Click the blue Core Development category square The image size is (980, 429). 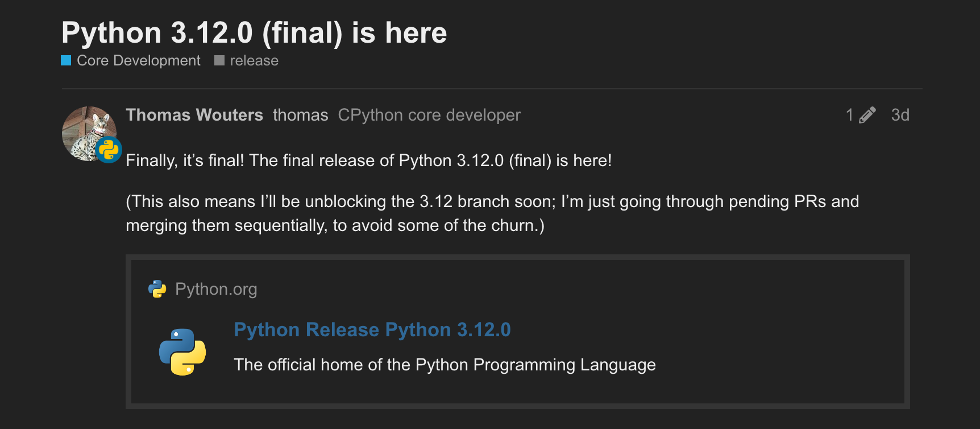[x=66, y=60]
